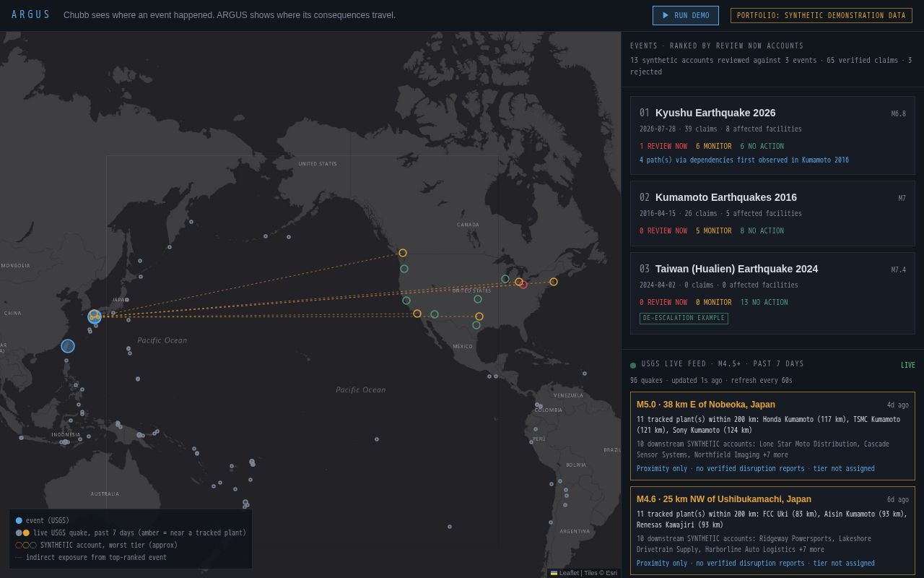Click the 4 path(s) via dependencies link text
Viewport: 924px width, 578px height.
[x=744, y=160]
